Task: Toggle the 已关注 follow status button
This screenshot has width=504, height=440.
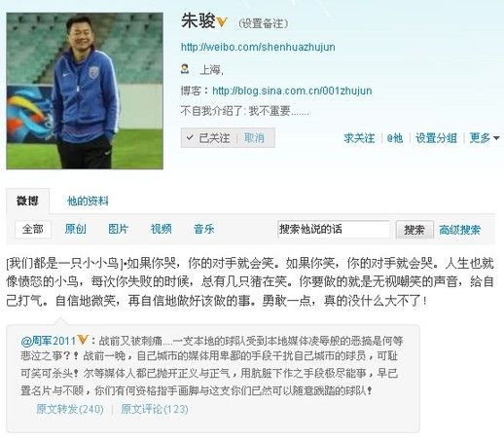Action: 208,138
